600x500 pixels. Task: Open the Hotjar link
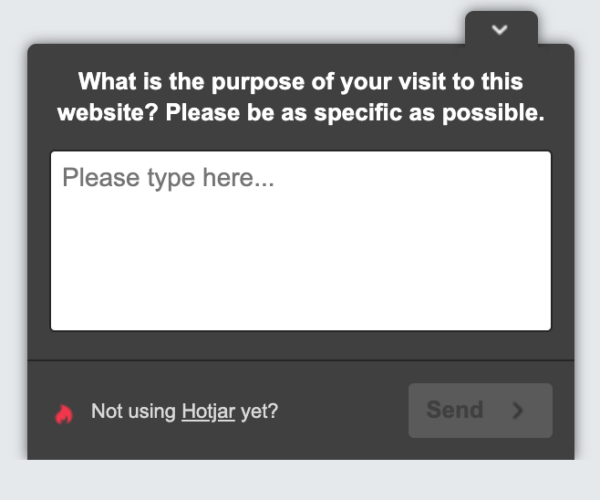tap(208, 411)
